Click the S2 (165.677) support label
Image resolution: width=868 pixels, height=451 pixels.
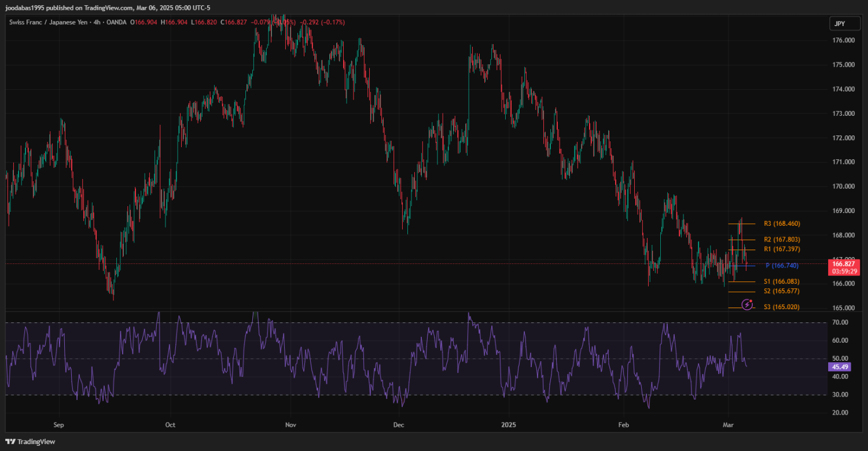pos(782,291)
